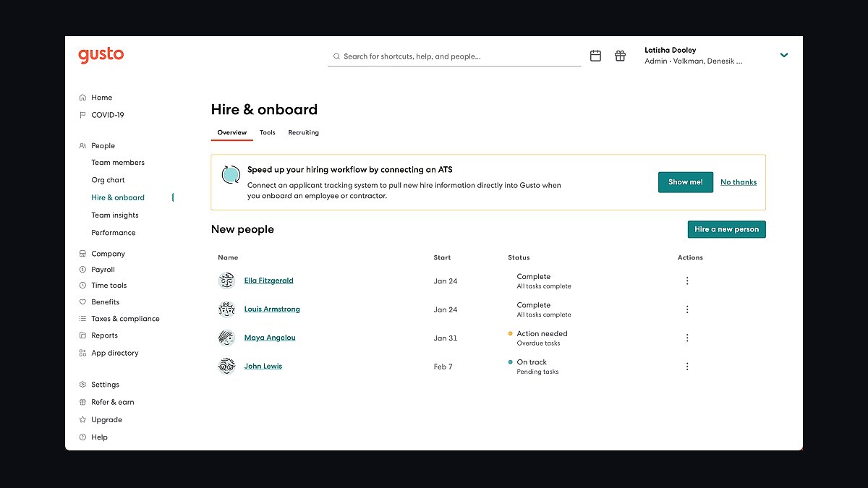Screen dimensions: 868x488
Task: Open the calendar icon in header
Action: (x=595, y=56)
